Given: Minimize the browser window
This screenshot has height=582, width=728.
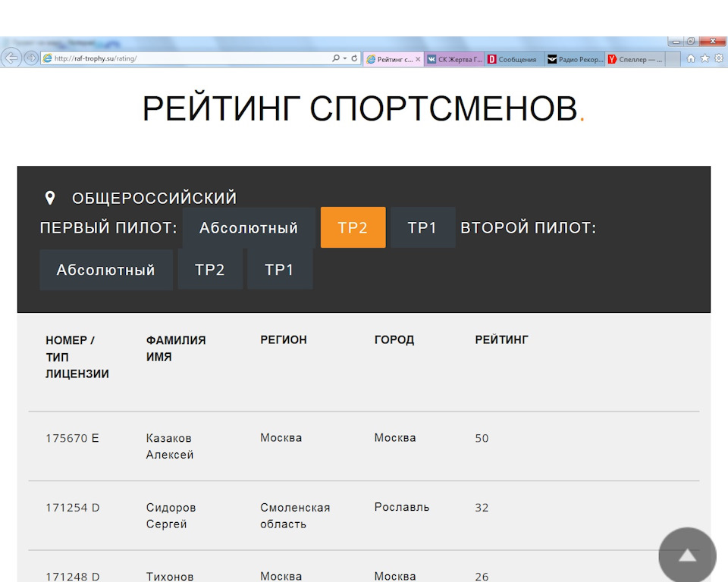Looking at the screenshot, I should pos(676,42).
